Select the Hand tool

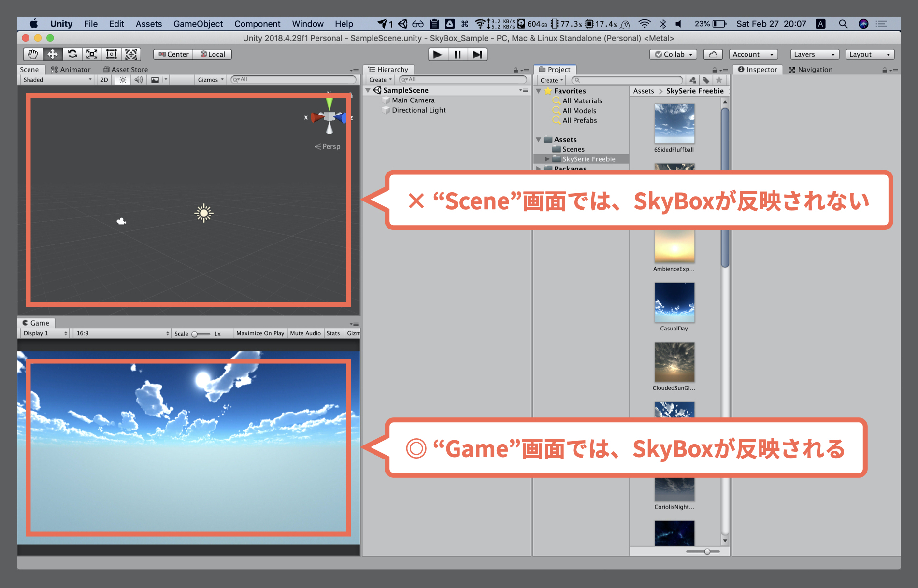point(33,54)
